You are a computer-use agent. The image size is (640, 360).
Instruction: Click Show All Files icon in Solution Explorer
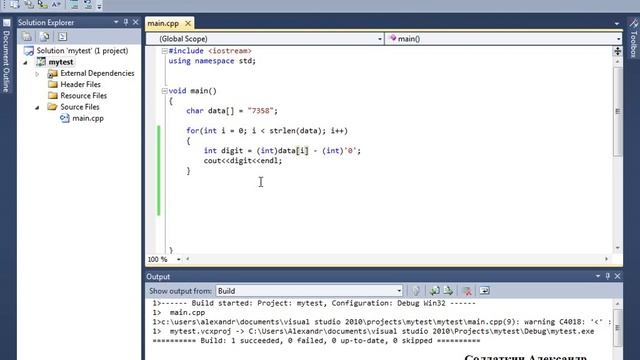pos(45,37)
